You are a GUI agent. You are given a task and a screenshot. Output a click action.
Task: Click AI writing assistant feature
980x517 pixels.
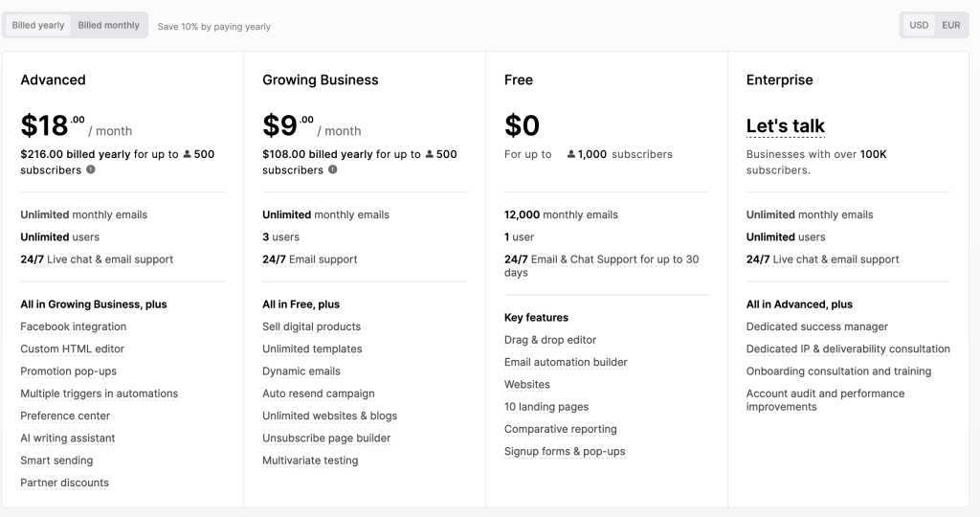coord(68,438)
